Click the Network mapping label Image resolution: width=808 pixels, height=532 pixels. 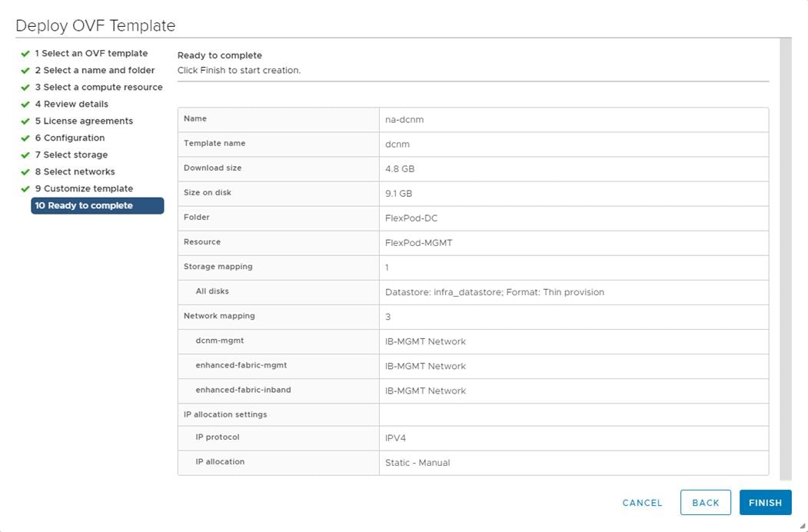(x=219, y=316)
